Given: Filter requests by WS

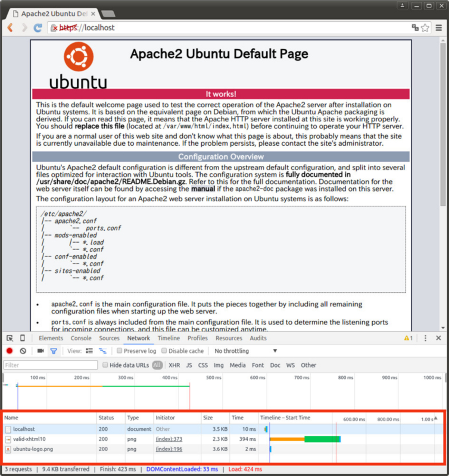Looking at the screenshot, I should (x=290, y=365).
